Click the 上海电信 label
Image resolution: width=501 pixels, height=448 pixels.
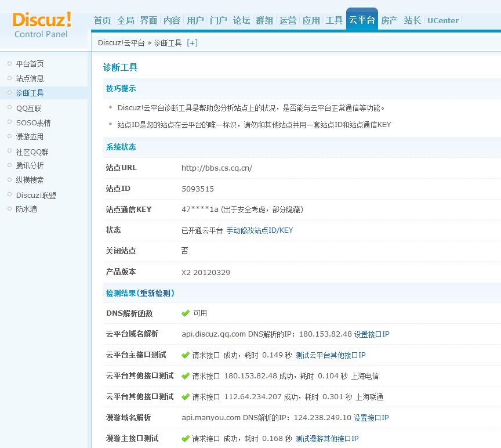pyautogui.click(x=365, y=376)
